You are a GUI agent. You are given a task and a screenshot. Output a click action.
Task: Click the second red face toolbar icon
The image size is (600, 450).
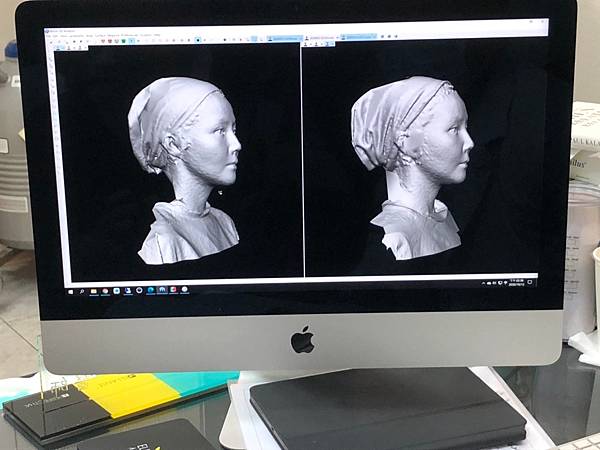[x=110, y=41]
